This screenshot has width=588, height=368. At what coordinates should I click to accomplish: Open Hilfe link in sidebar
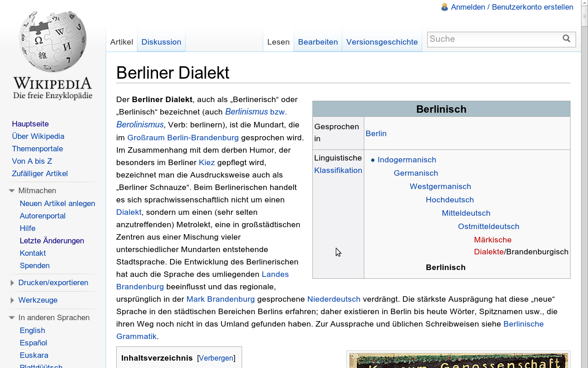click(x=28, y=228)
